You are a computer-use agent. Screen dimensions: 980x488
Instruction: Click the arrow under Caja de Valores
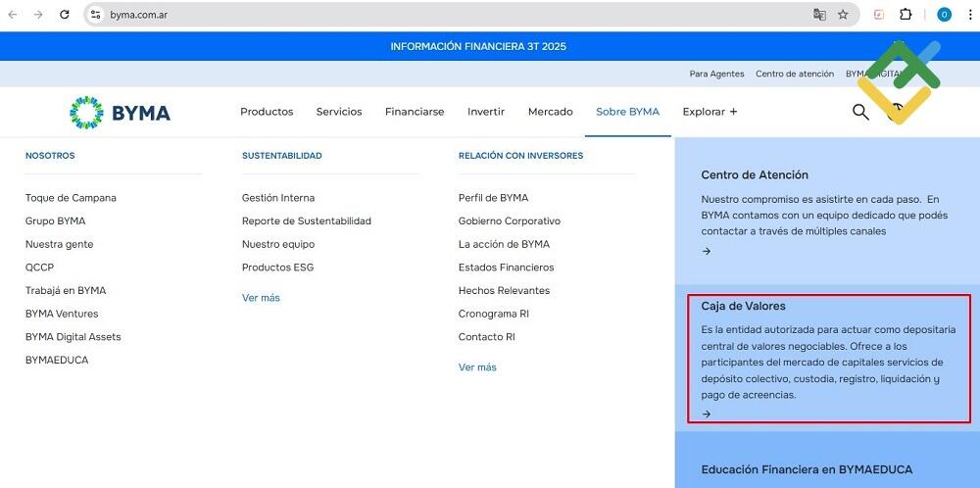[x=707, y=414]
